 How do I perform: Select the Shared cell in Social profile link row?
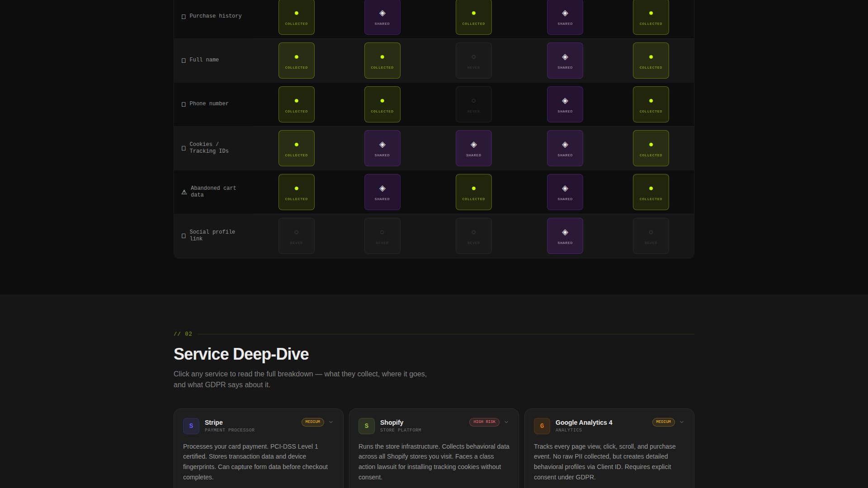point(565,236)
